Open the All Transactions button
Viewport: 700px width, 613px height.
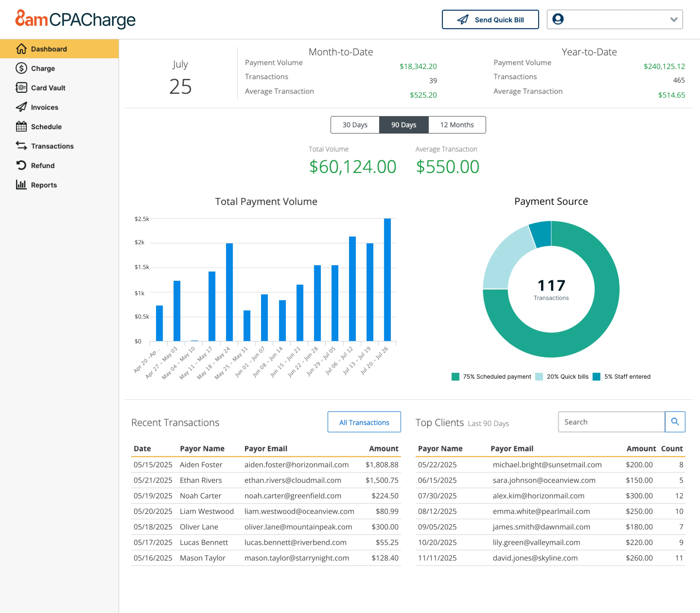click(364, 422)
